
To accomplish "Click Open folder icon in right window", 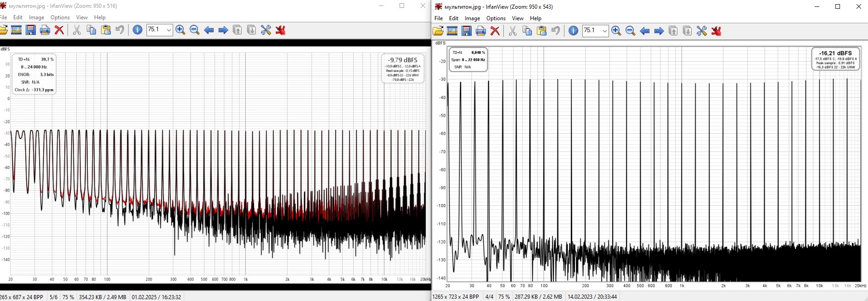I will pyautogui.click(x=438, y=31).
